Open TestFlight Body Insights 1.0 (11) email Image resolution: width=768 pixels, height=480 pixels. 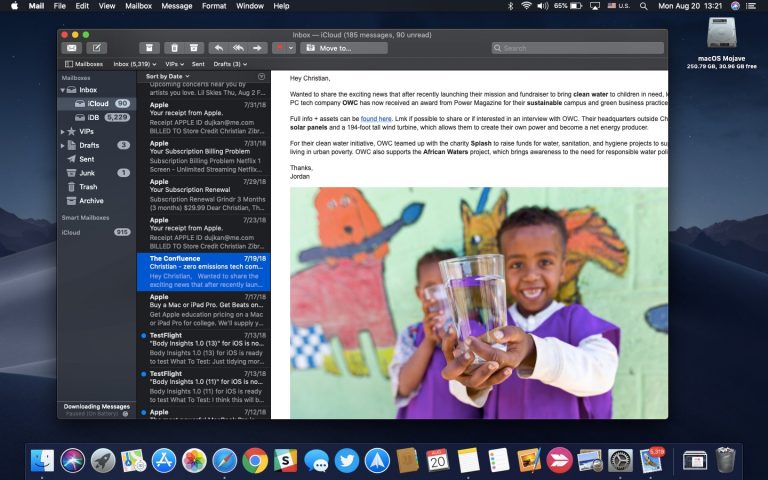coord(204,387)
